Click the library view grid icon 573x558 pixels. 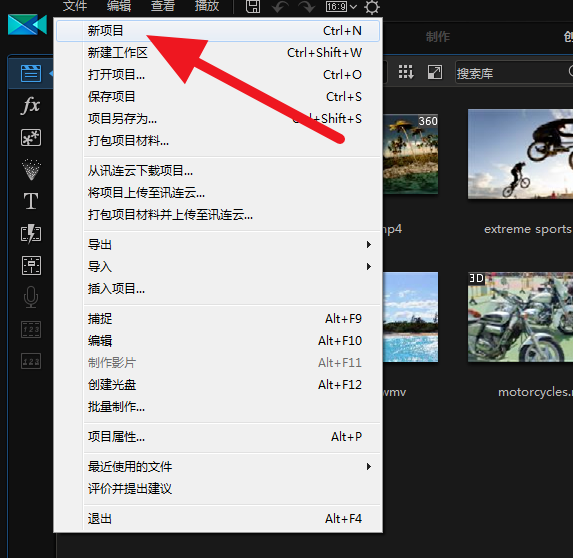point(406,72)
